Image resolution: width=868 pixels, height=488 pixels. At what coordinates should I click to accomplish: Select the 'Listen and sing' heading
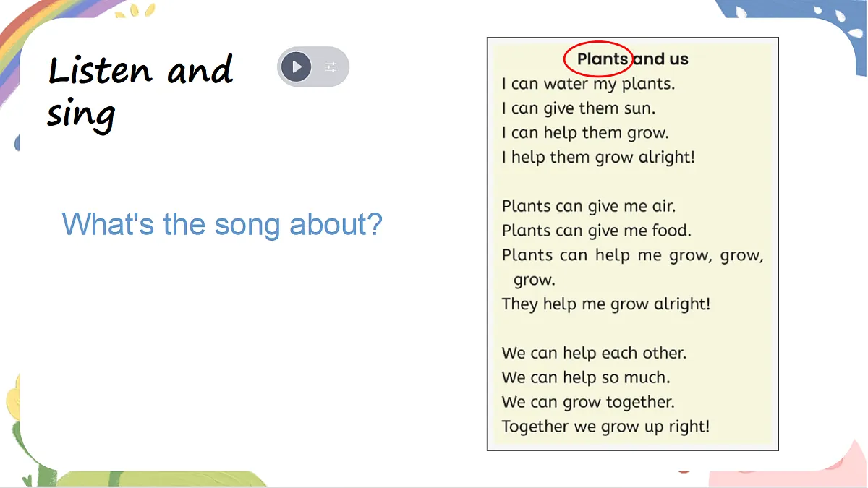coord(141,92)
